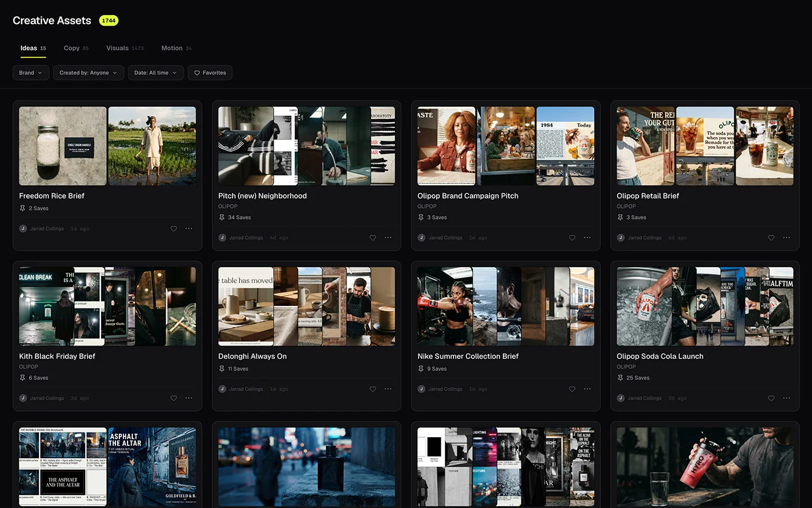
Task: Open the Olipop Brand Campaign Pitch title
Action: click(468, 196)
